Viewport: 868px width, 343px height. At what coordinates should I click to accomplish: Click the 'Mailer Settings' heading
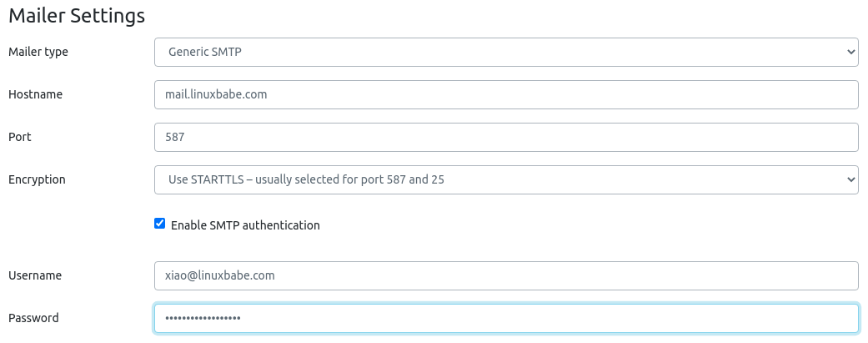[77, 15]
